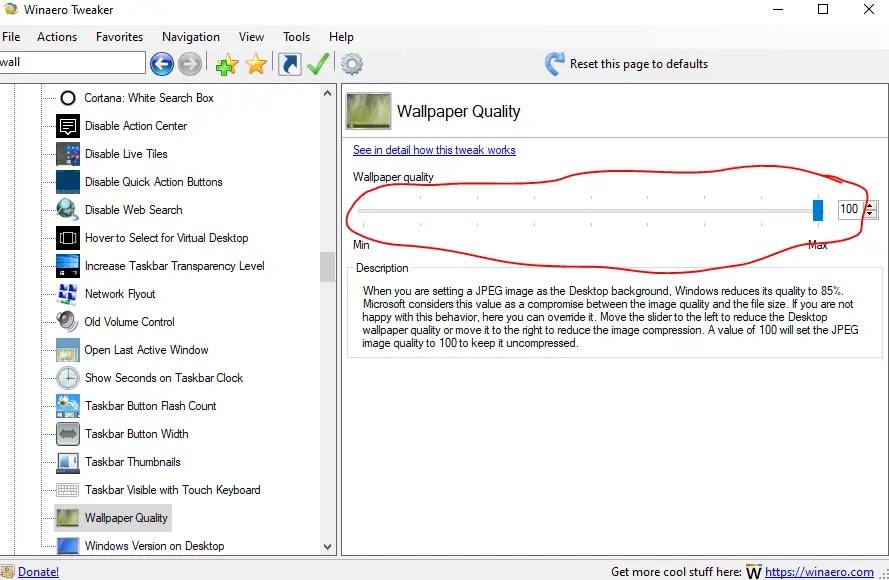889x580 pixels.
Task: Select 'Wallpaper Quality' tree item
Action: click(x=112, y=518)
